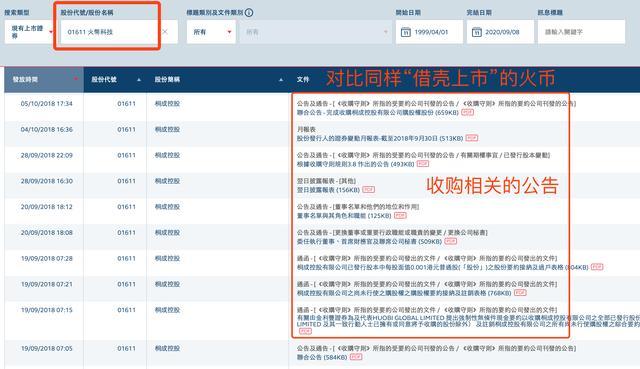Open link 委任執行董事、首席財務官及聯席公司秘書

point(369,241)
